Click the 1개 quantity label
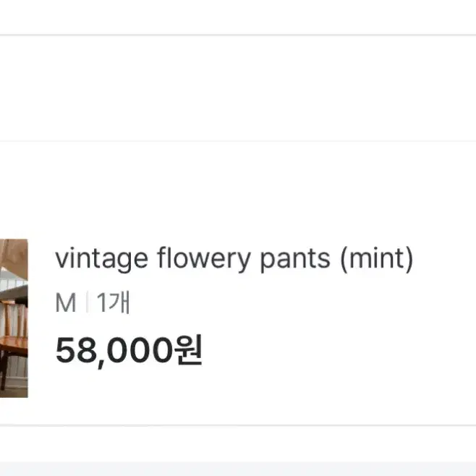The height and width of the screenshot is (476, 476). (114, 302)
